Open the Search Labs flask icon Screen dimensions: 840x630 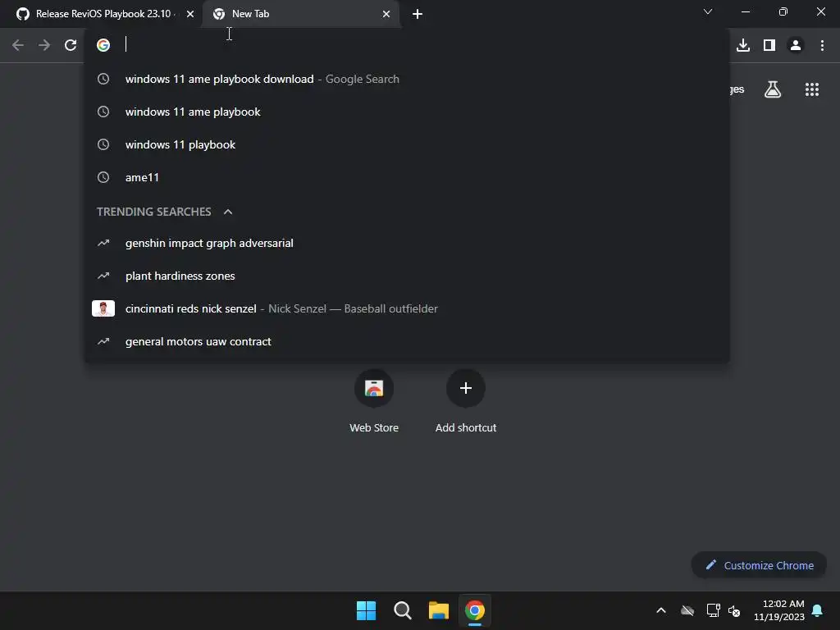773,89
